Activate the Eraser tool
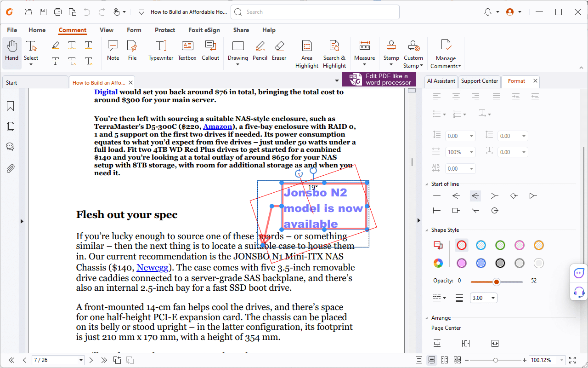 pyautogui.click(x=280, y=51)
